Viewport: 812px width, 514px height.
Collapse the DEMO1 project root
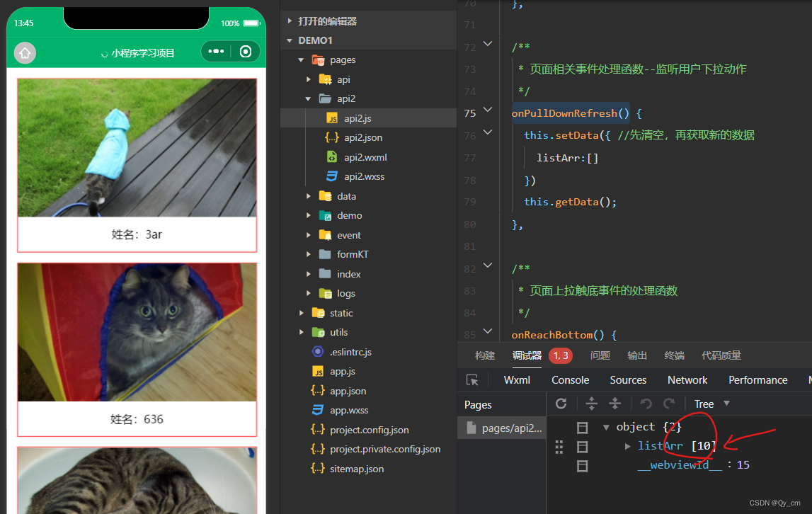pos(290,40)
